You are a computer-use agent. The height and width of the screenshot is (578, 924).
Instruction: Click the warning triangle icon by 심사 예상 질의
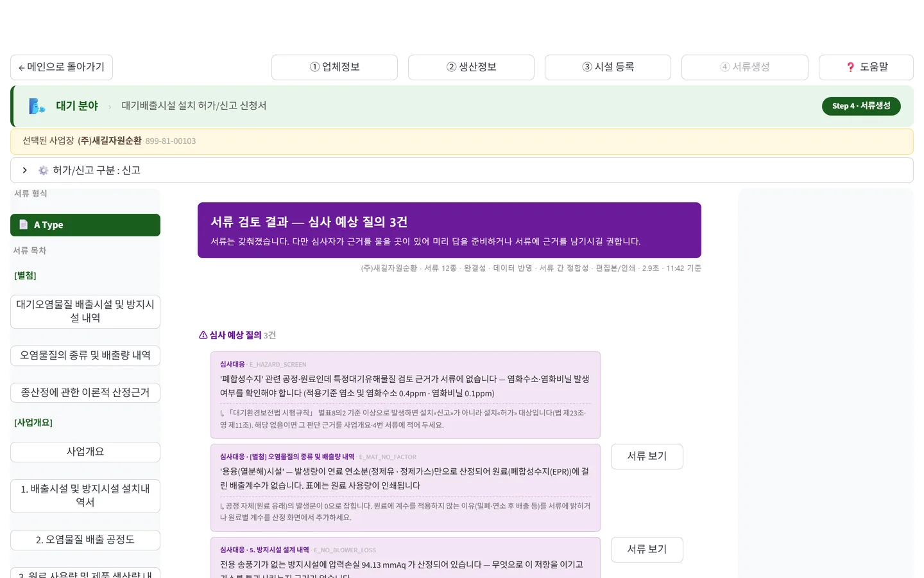pos(203,335)
